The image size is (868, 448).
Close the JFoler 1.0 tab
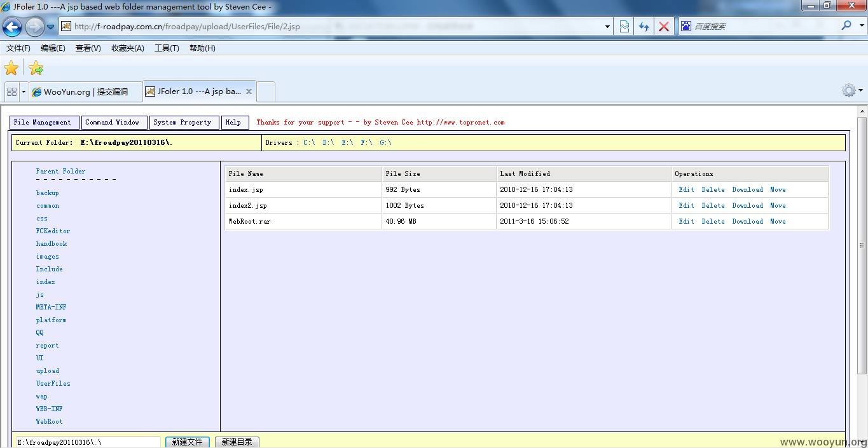[249, 92]
